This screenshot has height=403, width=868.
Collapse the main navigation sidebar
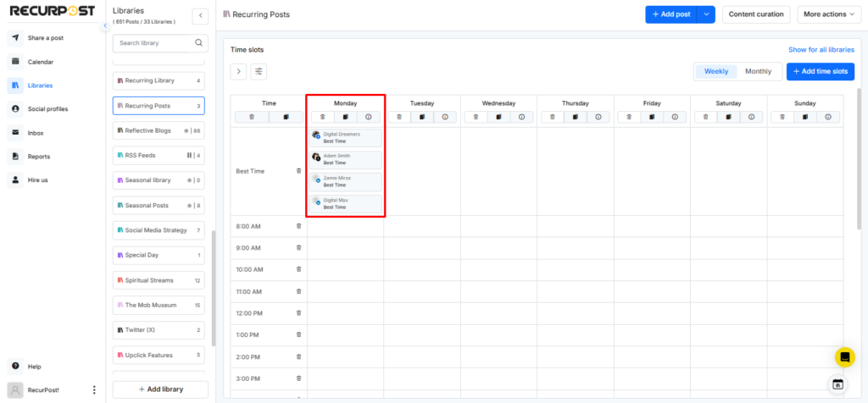(x=105, y=26)
